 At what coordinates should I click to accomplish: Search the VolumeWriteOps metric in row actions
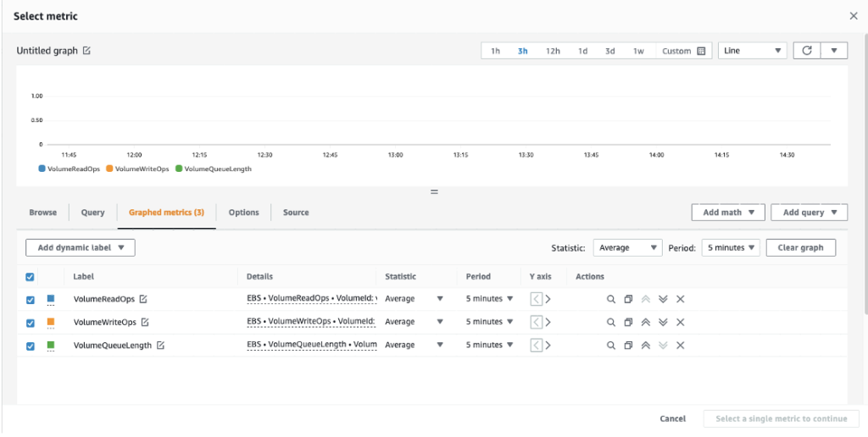611,322
